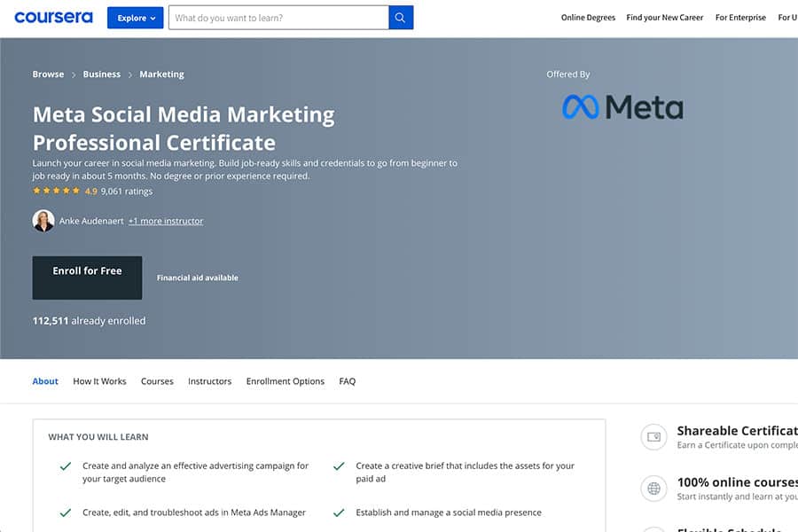
Task: Open the Explore dropdown menu
Action: [136, 18]
